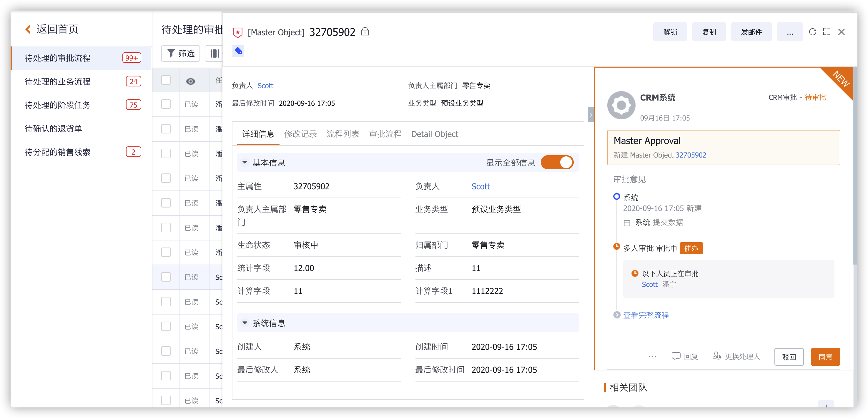Viewport: 868px width, 418px height.
Task: Select 待处理的业务流程 in sidebar
Action: coord(58,82)
